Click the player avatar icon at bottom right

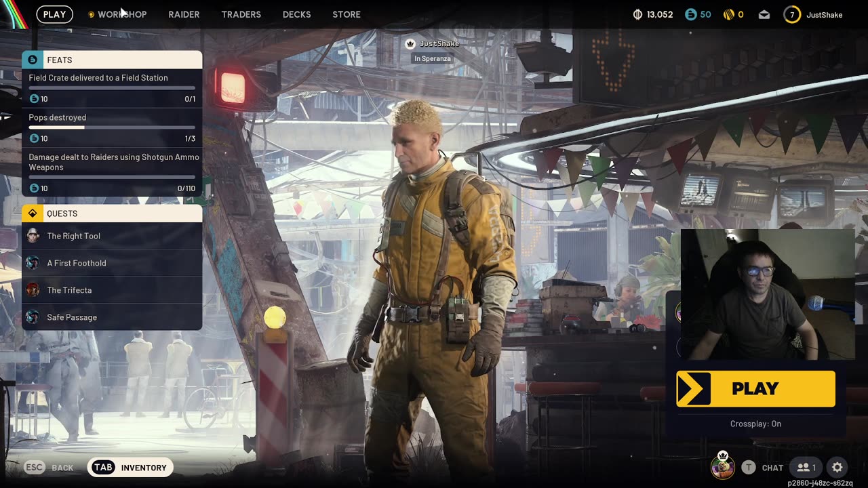[723, 466]
